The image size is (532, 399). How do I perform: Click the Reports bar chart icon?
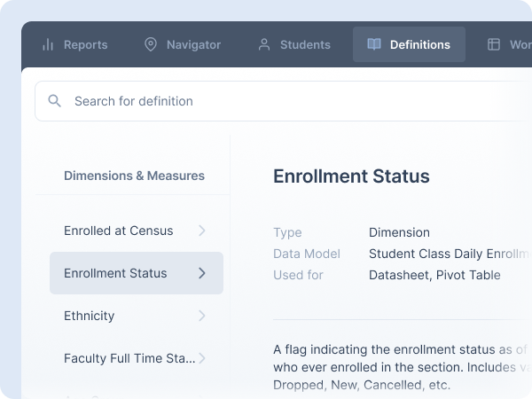(48, 44)
